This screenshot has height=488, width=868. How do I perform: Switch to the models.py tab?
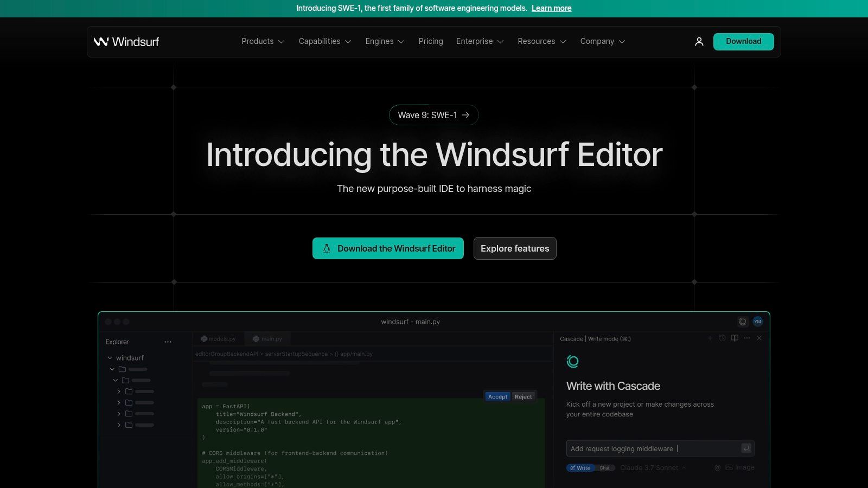point(218,339)
